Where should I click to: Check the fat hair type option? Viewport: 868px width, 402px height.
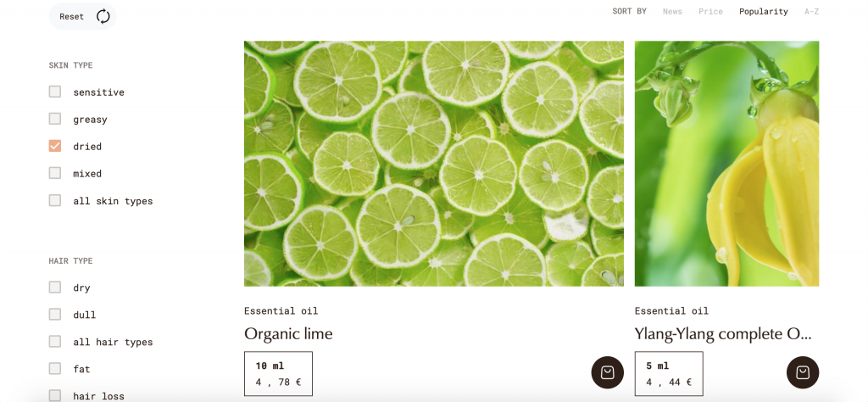pos(55,369)
